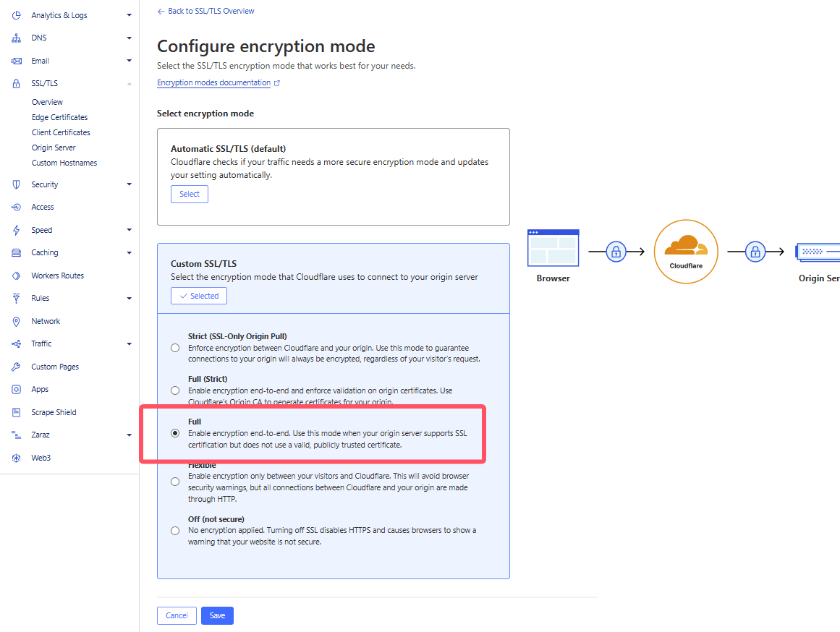Click the SSL/TLS padlock icon in sidebar
Viewport: 840px width, 632px height.
tap(16, 84)
